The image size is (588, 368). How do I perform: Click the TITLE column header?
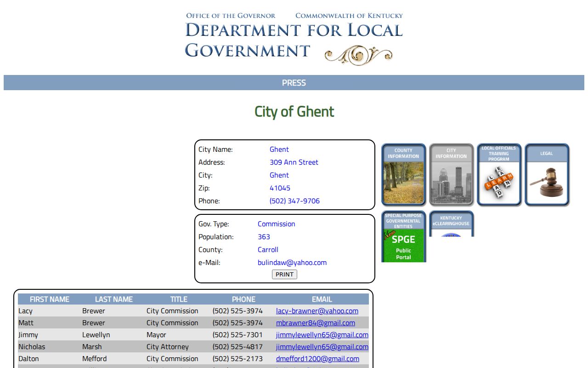click(x=179, y=299)
